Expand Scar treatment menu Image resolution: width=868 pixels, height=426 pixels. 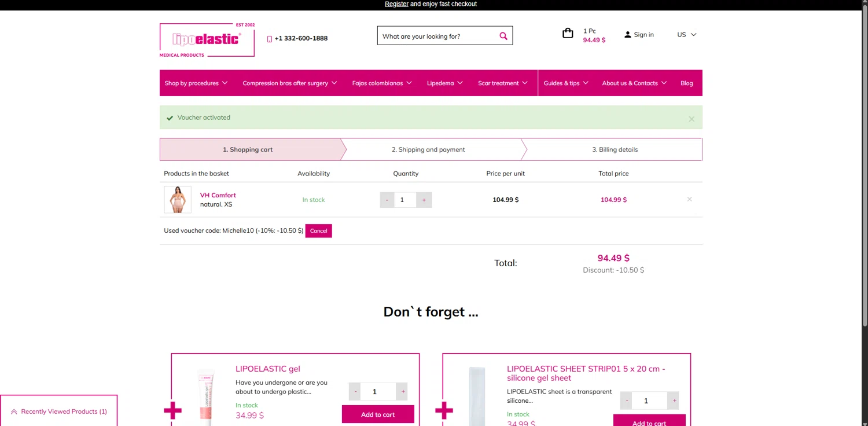tap(503, 83)
